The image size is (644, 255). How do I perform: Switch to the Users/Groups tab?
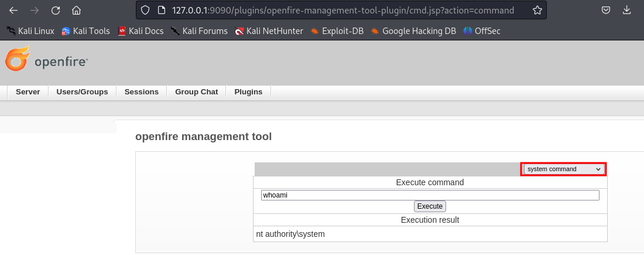(82, 92)
